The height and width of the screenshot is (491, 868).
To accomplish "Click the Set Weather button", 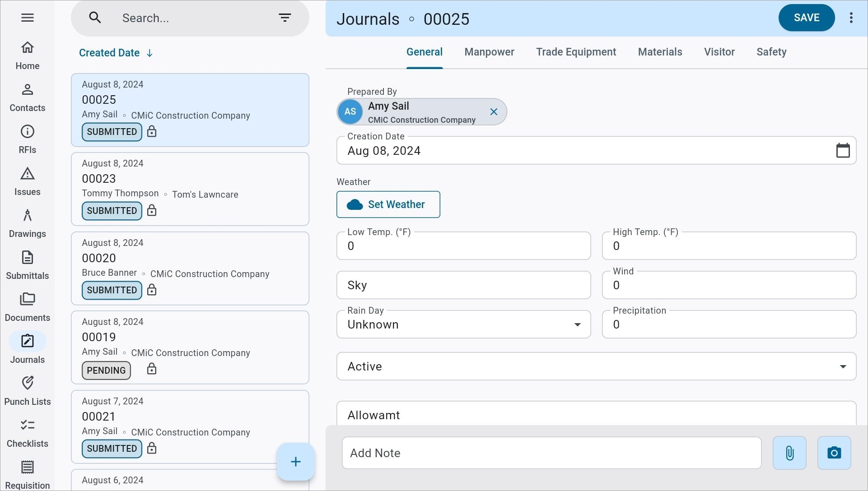I will point(388,204).
